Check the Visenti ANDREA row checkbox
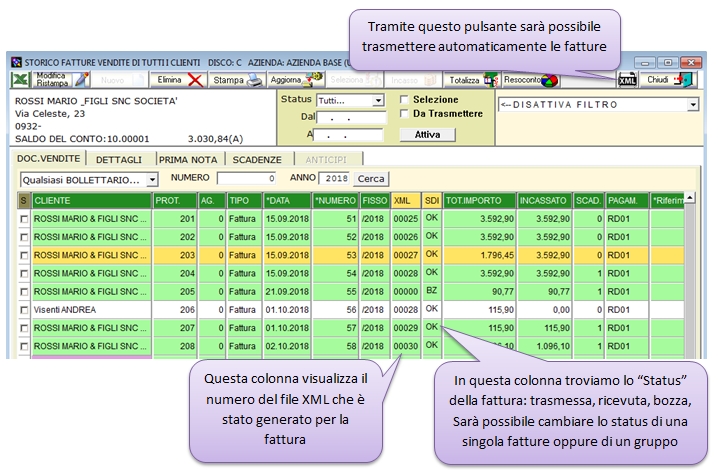718x470 pixels. 24,310
